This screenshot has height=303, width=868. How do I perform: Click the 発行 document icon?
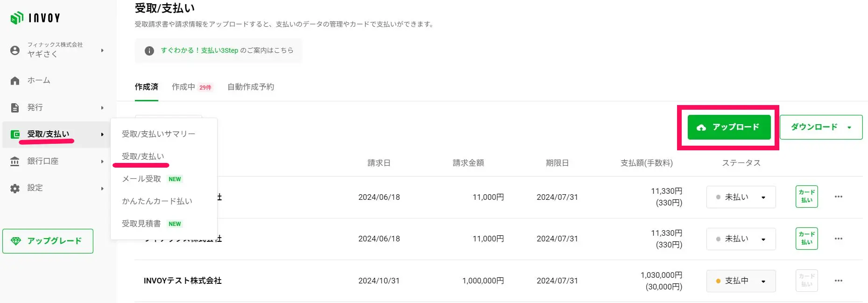pyautogui.click(x=15, y=108)
